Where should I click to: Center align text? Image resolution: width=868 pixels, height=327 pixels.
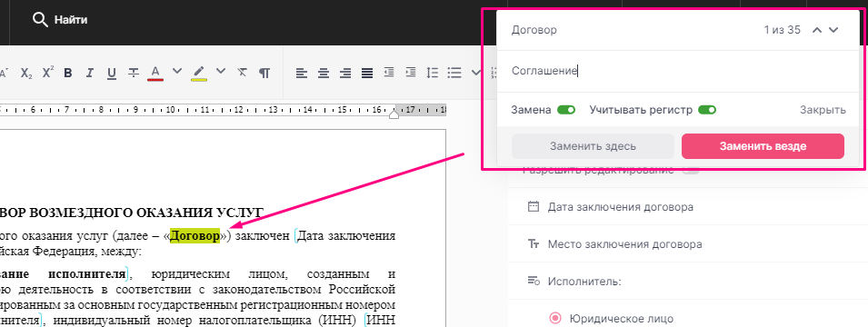[324, 73]
